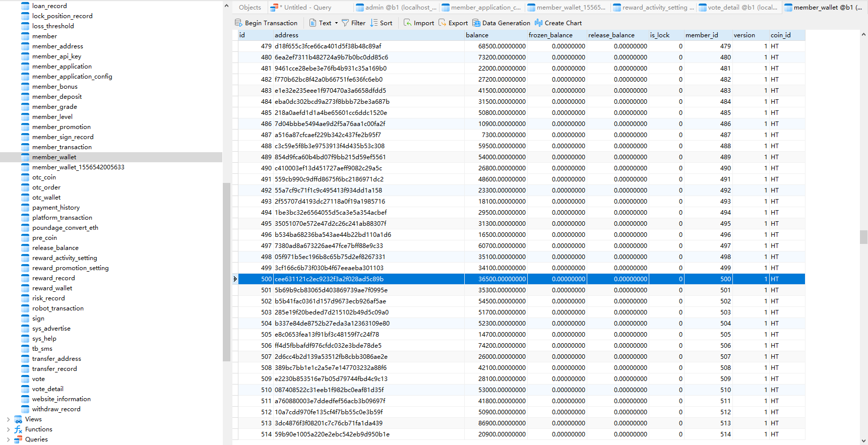Switch to the Objects tab
The width and height of the screenshot is (868, 445).
click(x=250, y=8)
